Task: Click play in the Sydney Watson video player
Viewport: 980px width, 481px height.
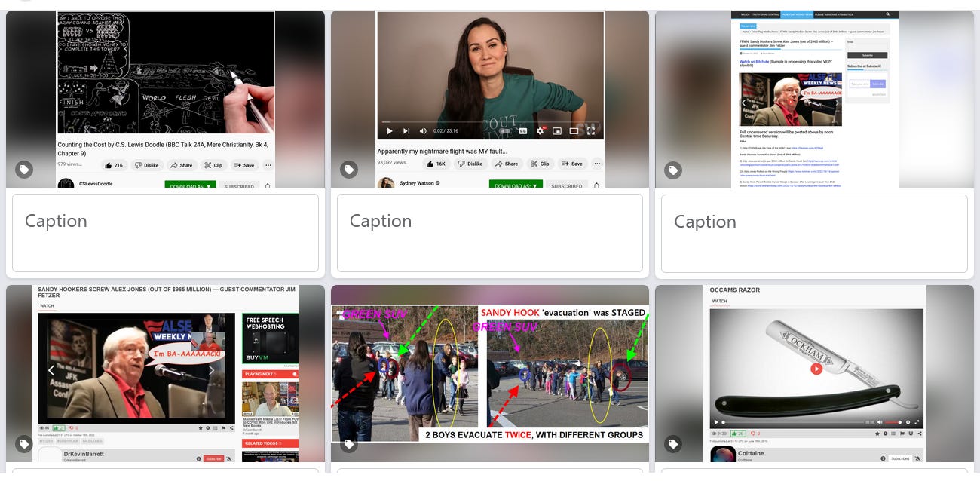Action: [390, 130]
